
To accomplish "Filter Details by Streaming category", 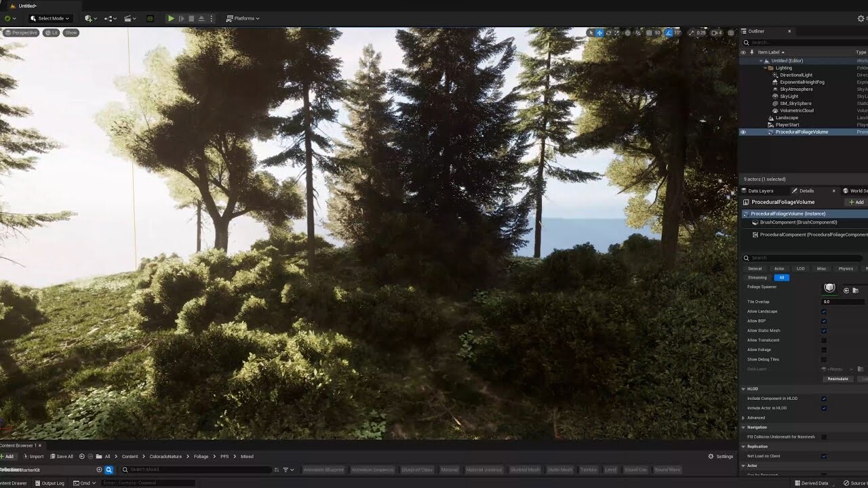I will [x=757, y=277].
